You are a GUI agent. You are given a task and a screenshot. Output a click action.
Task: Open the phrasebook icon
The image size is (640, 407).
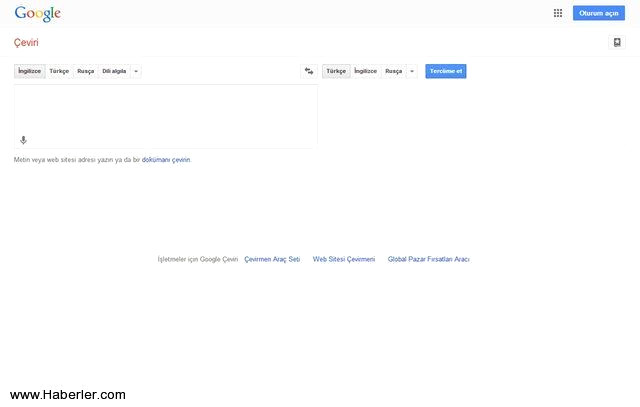(617, 42)
